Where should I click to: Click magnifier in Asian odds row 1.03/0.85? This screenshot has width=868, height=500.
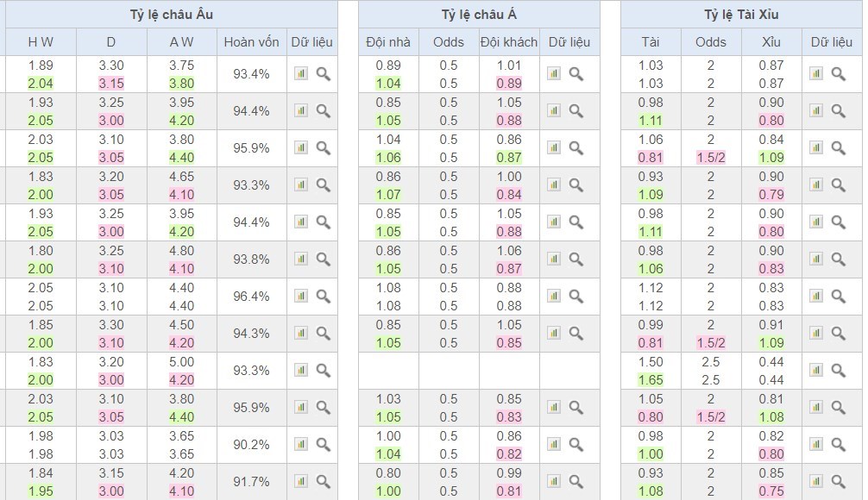pos(576,408)
